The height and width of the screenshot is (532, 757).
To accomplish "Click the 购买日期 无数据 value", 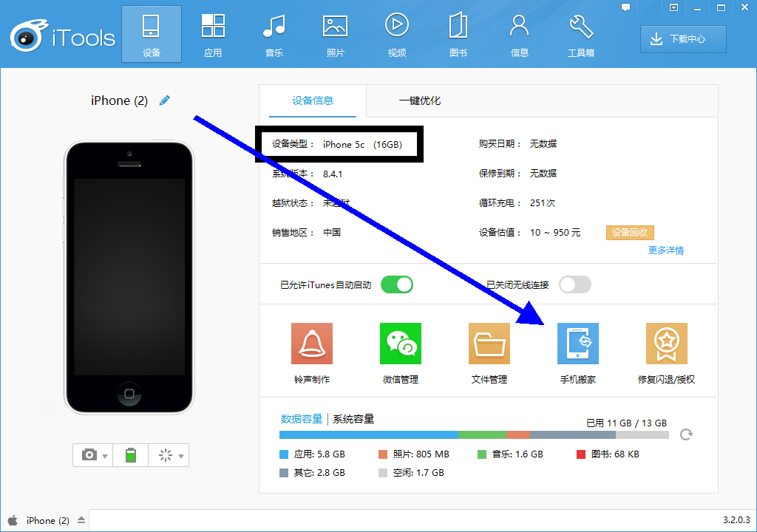I will [543, 144].
